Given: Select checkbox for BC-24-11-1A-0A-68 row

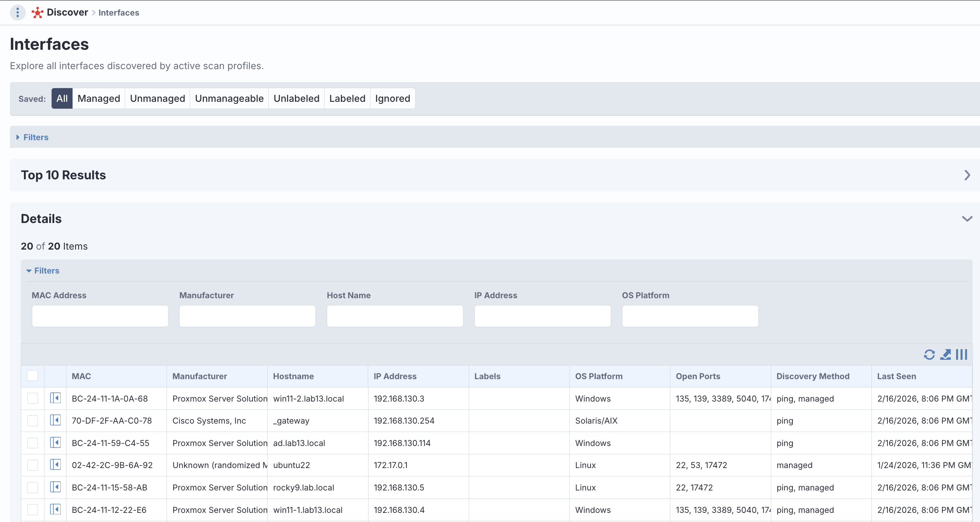Looking at the screenshot, I should (33, 398).
